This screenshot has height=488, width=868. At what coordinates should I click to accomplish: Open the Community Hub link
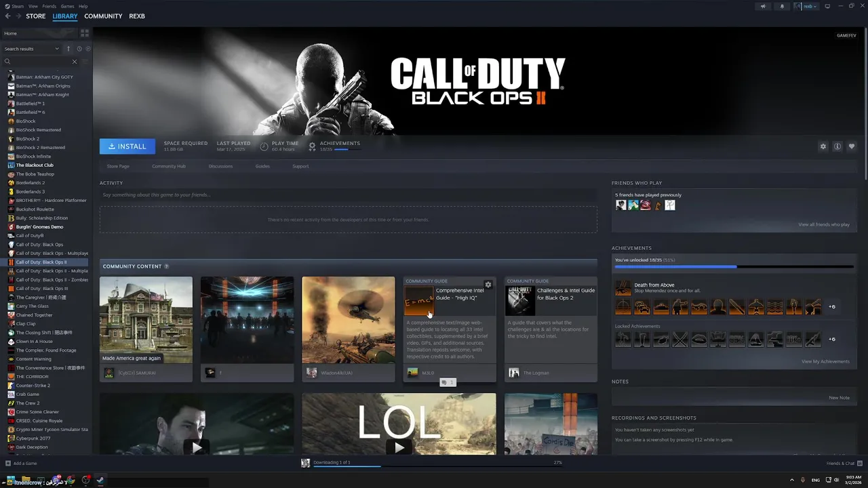tap(169, 166)
